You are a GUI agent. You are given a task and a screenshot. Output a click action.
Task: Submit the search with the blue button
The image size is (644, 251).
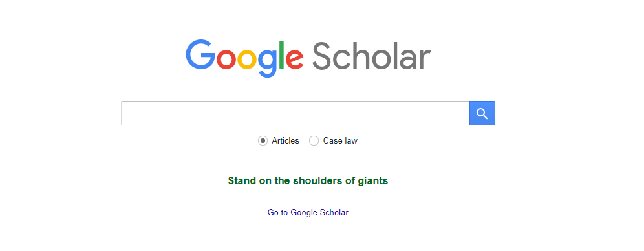(x=482, y=113)
